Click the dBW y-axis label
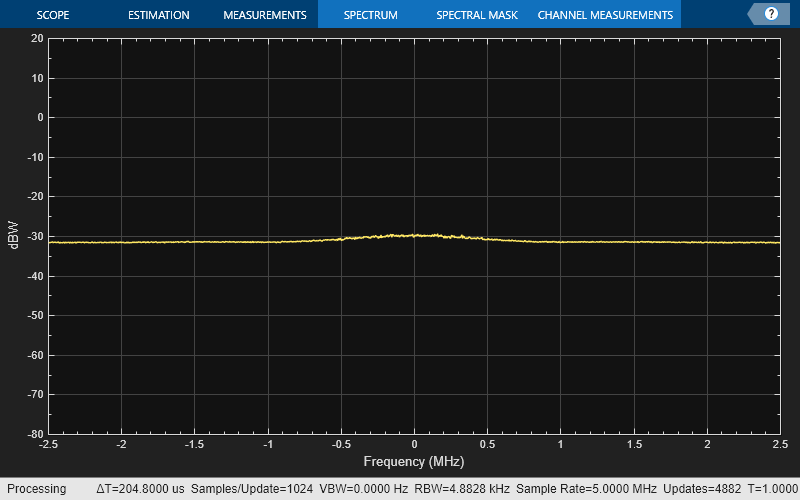Screen dimensions: 800x500 [x=13, y=235]
